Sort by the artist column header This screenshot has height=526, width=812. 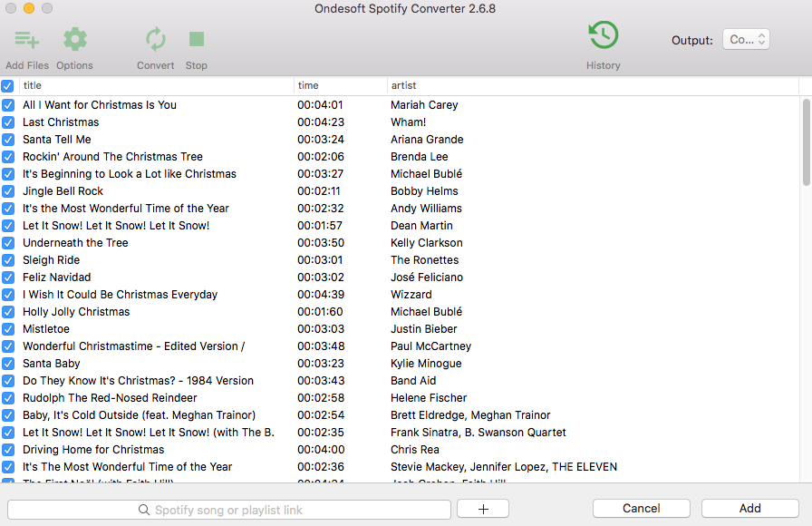coord(593,85)
